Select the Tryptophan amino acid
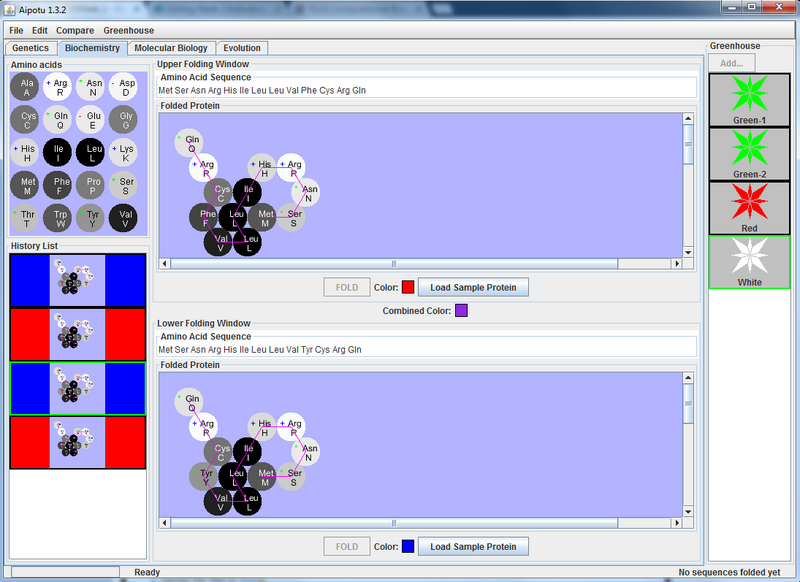 pyautogui.click(x=58, y=219)
